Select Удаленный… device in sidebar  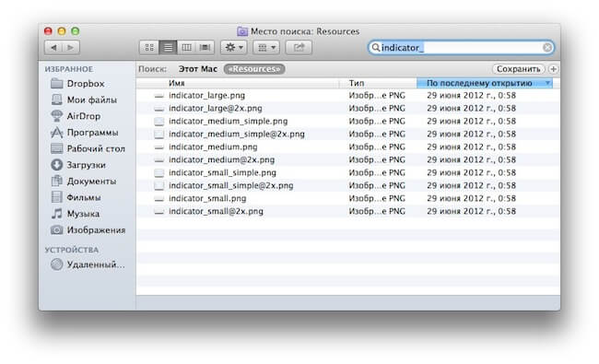tap(96, 264)
